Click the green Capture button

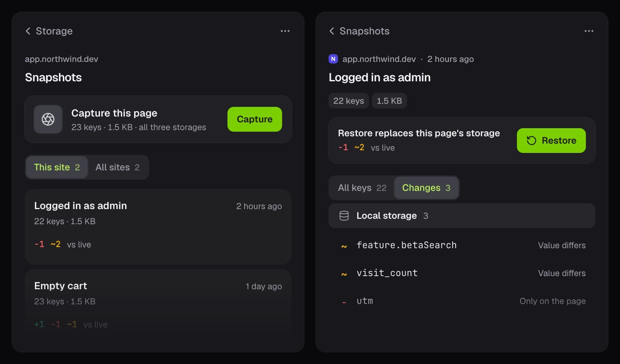(x=255, y=119)
